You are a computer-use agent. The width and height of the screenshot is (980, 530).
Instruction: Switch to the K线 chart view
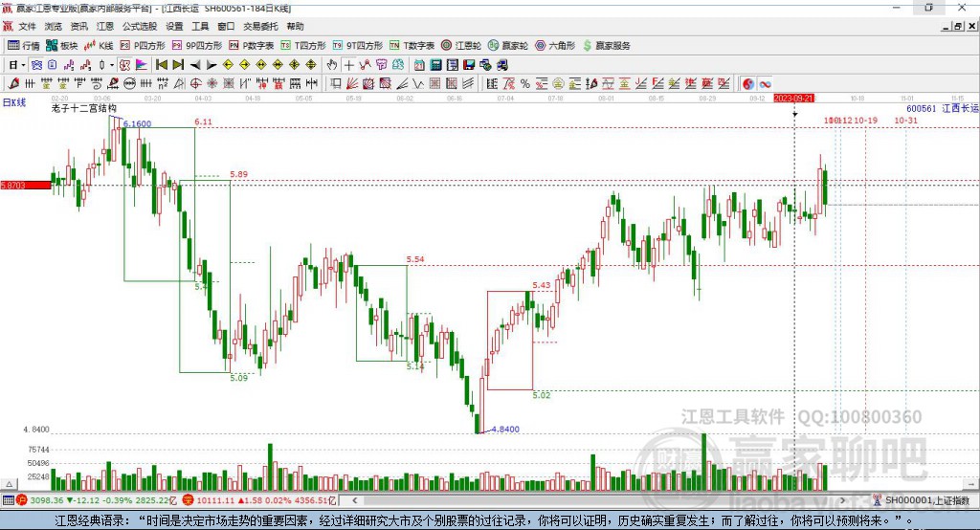click(99, 46)
